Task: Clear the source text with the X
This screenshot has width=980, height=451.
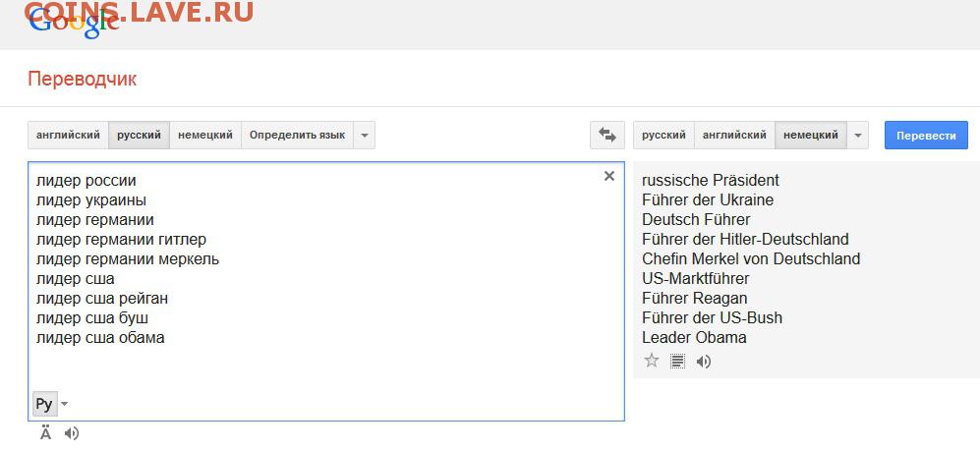Action: click(609, 176)
